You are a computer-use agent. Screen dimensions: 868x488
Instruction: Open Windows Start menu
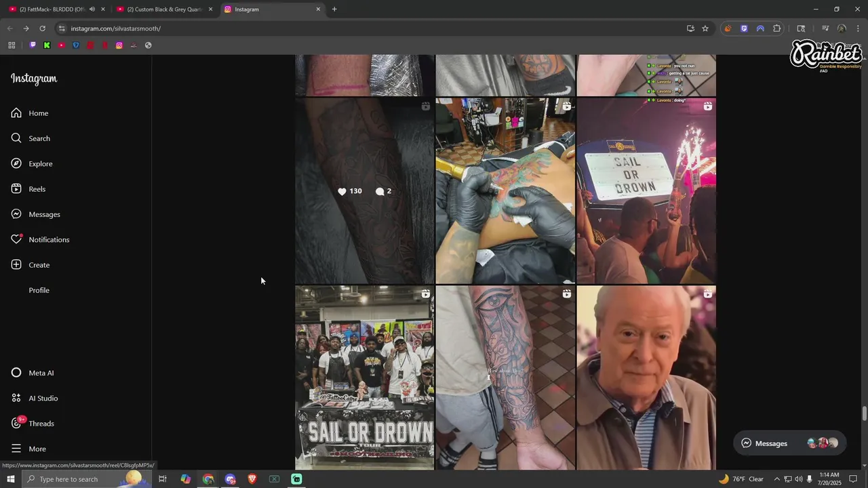(x=10, y=479)
